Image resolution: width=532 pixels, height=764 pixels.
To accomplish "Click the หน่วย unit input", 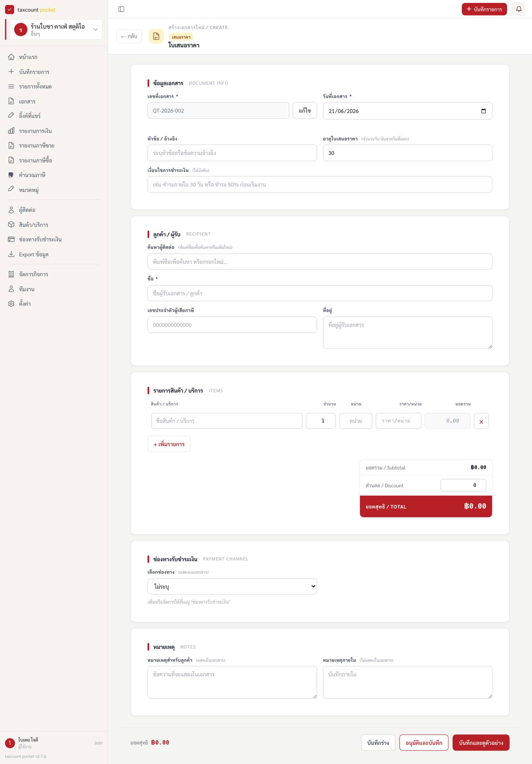I will (356, 421).
